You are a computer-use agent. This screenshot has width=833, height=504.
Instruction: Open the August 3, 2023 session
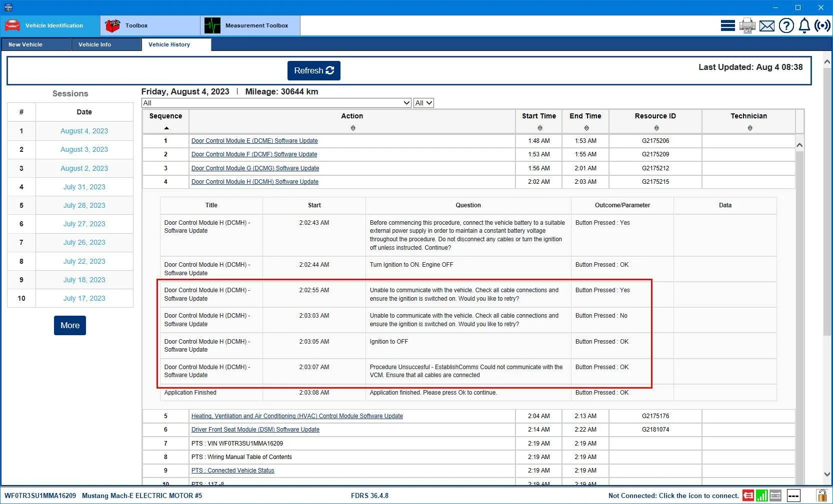pyautogui.click(x=84, y=149)
